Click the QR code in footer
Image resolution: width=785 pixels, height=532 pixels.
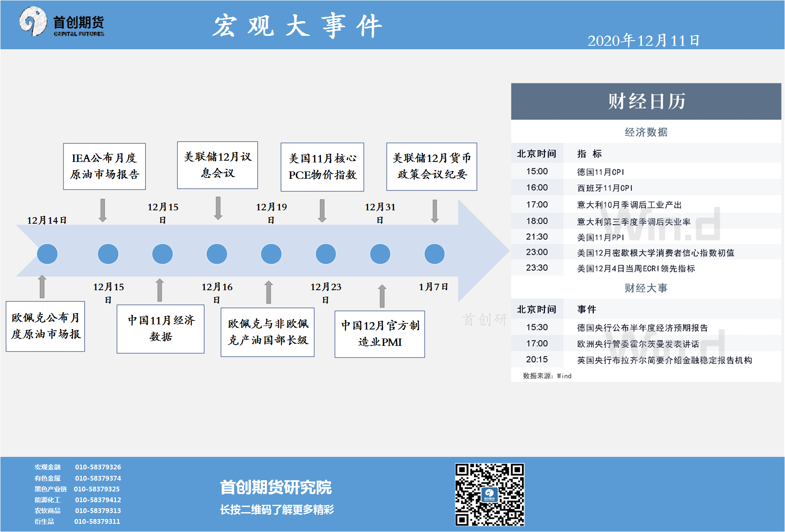tap(489, 494)
